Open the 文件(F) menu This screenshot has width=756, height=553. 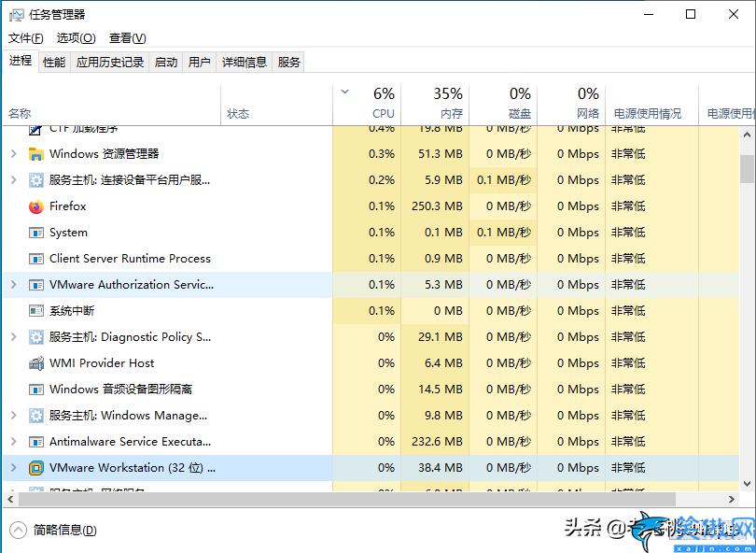(26, 38)
